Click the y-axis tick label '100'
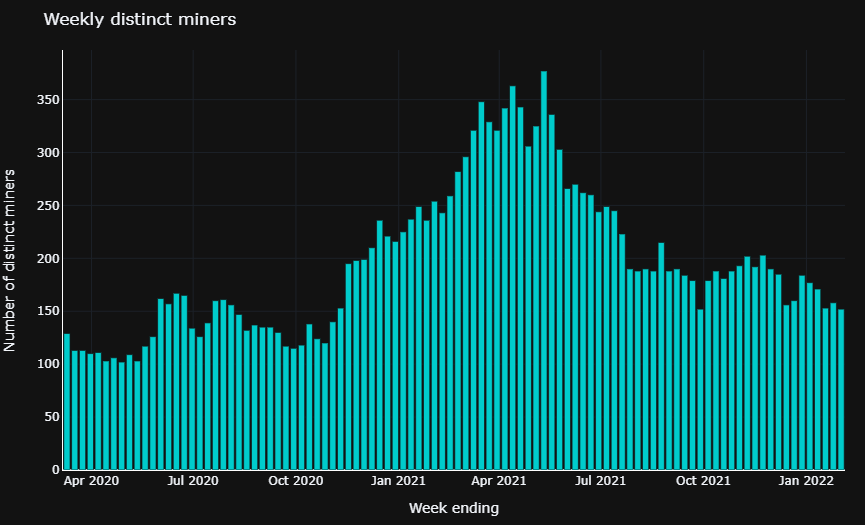 pos(48,364)
